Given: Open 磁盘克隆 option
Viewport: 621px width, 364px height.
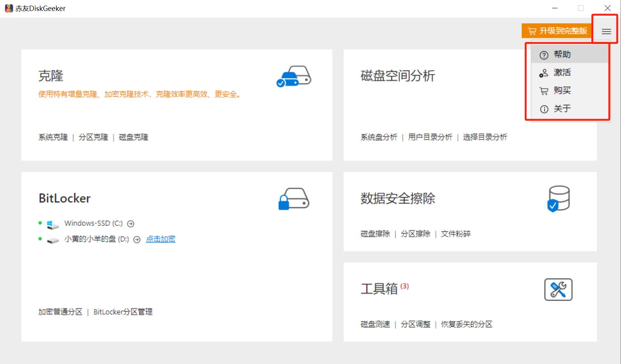Looking at the screenshot, I should [x=134, y=137].
